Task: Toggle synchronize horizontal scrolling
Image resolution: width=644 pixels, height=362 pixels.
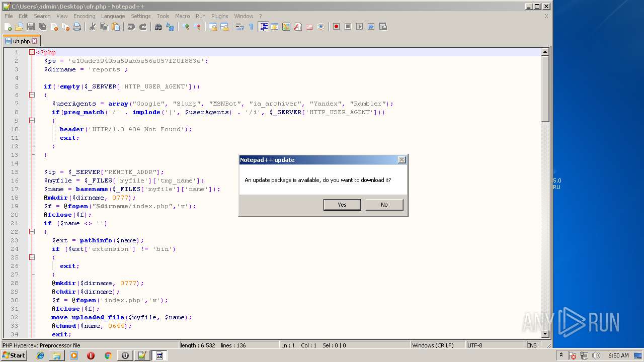Action: pos(224,27)
